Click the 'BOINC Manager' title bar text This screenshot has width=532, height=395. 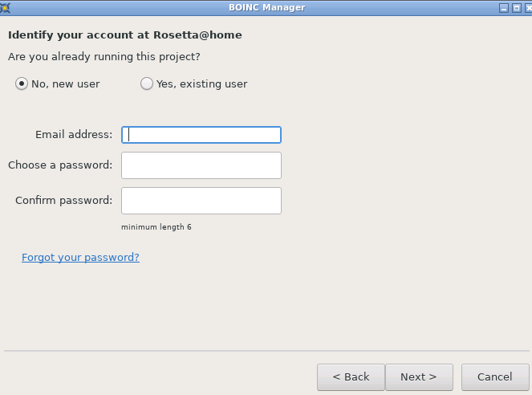(x=267, y=7)
